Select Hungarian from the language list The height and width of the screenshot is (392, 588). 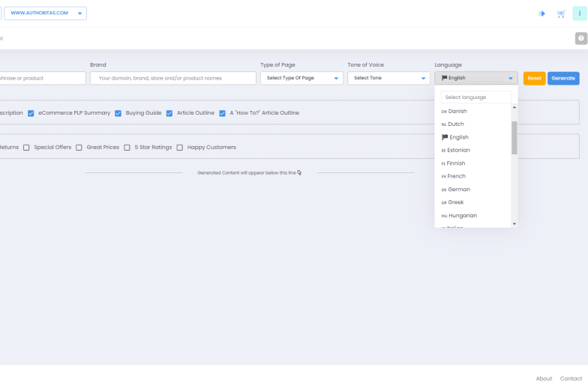(472, 216)
